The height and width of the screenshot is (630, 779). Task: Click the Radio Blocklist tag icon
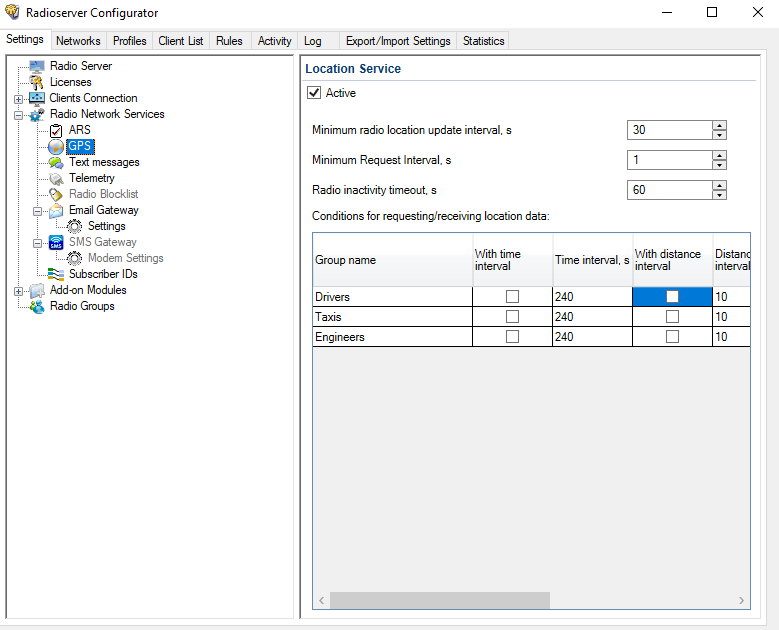(x=56, y=194)
